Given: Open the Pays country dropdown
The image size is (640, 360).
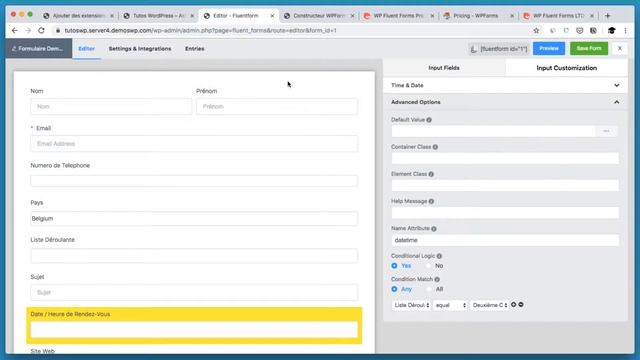Looking at the screenshot, I should (x=194, y=218).
